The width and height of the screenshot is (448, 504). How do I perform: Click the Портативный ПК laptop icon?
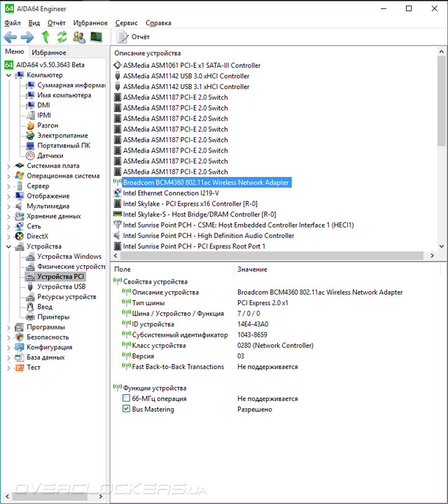pyautogui.click(x=31, y=146)
